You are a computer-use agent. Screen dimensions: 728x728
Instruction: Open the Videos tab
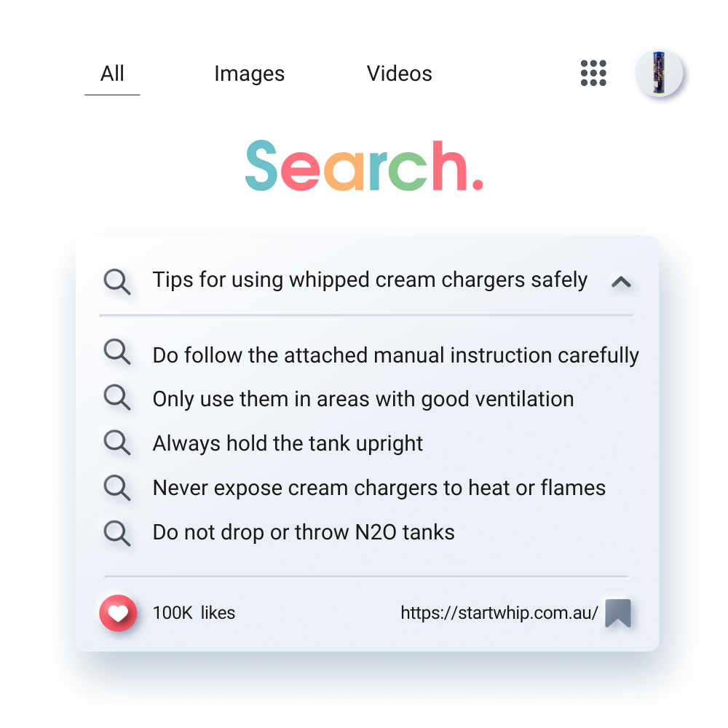click(399, 74)
